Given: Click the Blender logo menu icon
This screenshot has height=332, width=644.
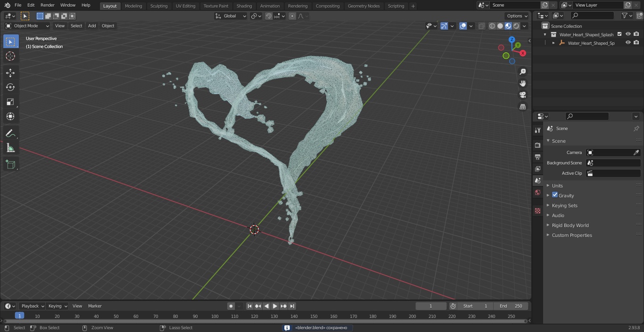Looking at the screenshot, I should coord(7,5).
